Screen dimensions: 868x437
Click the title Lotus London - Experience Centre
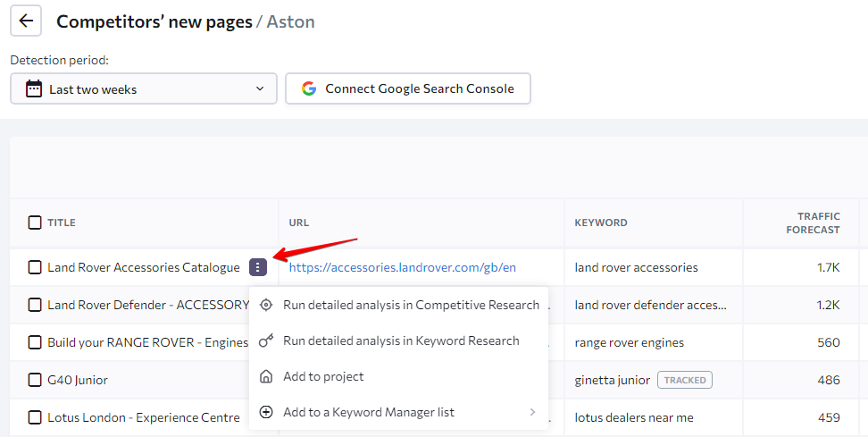tap(144, 417)
